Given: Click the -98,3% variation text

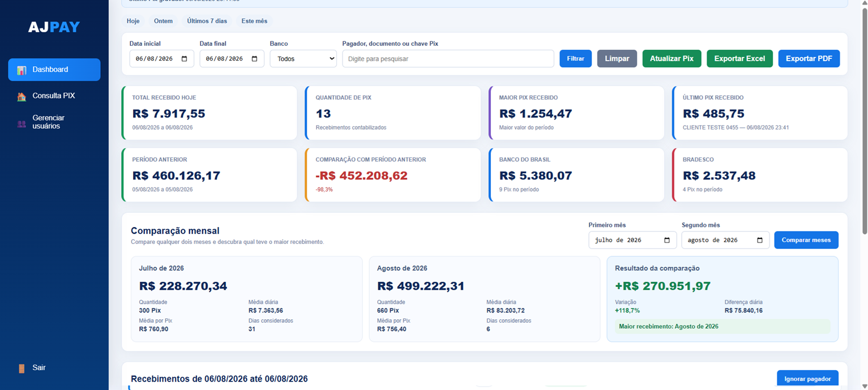Looking at the screenshot, I should (x=324, y=190).
